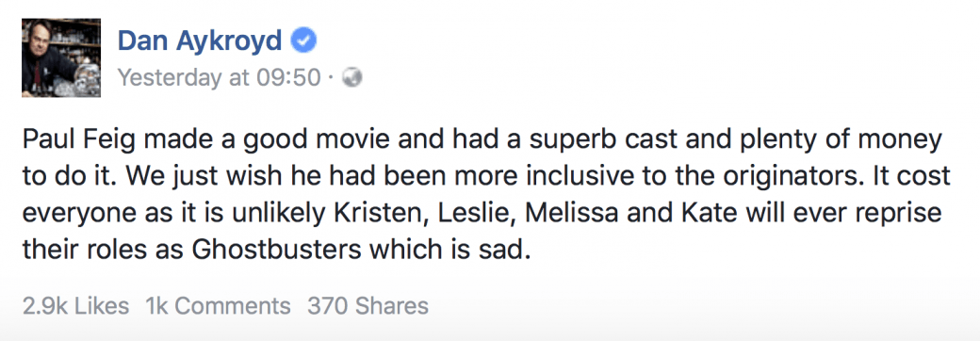Open Dan Aykroyd's profile picture
The height and width of the screenshot is (341, 980).
click(x=61, y=57)
